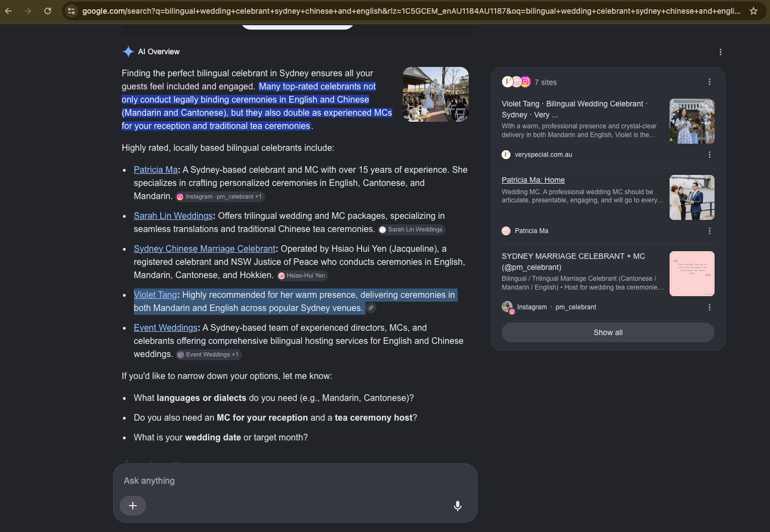This screenshot has height=532, width=770.
Task: Click the link icon after Violet Tang entry
Action: (x=371, y=308)
